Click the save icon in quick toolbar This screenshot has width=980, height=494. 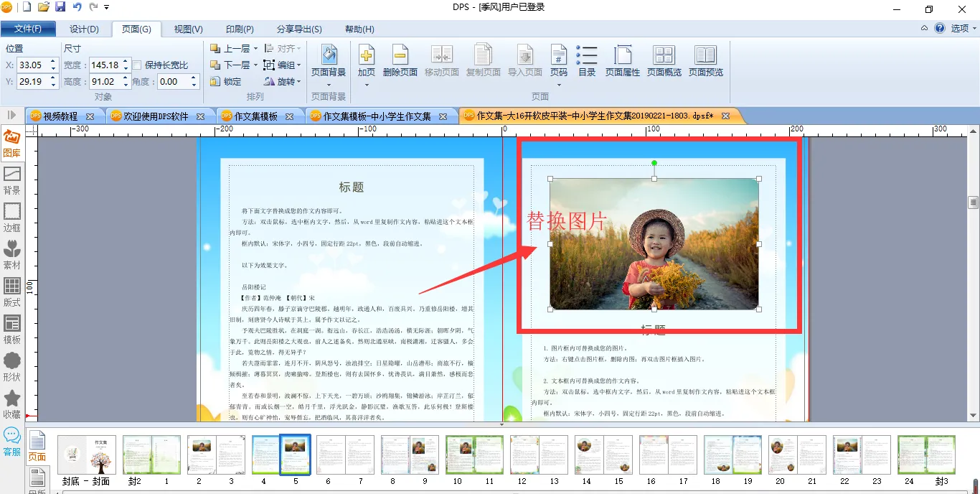pos(60,7)
